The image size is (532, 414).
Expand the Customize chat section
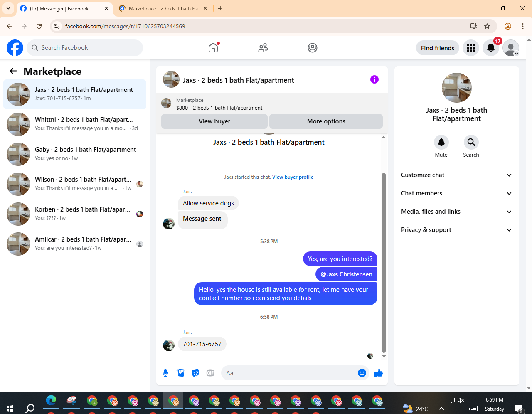click(457, 175)
